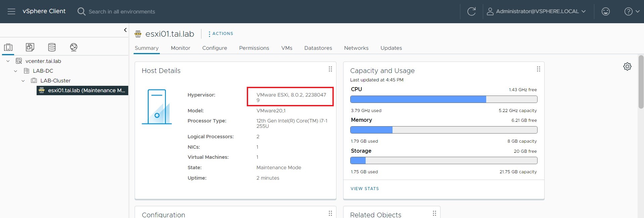Click the vertical page scrollbar
Image resolution: width=644 pixels, height=218 pixels.
[x=641, y=82]
